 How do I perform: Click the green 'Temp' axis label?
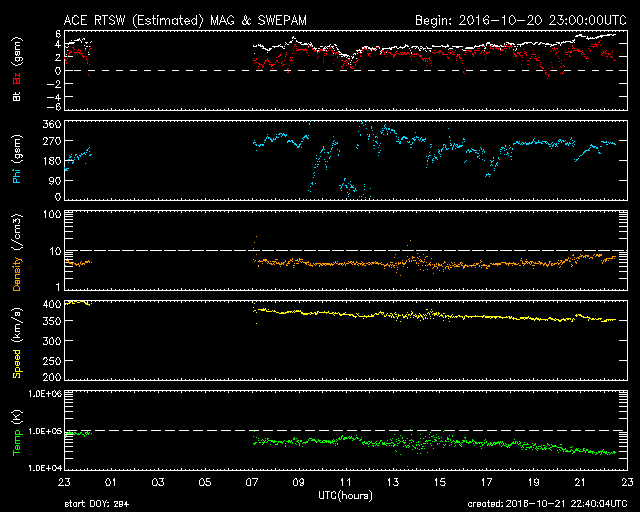[x=17, y=443]
